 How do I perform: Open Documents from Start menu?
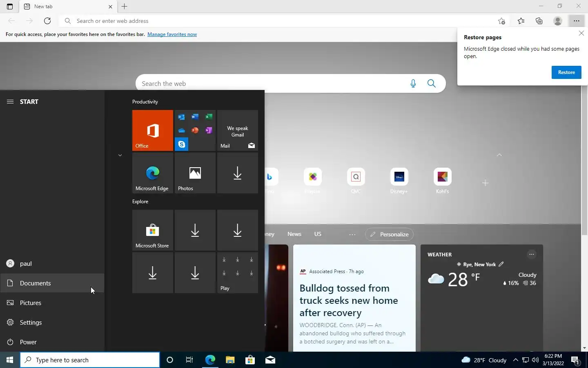[x=52, y=283]
